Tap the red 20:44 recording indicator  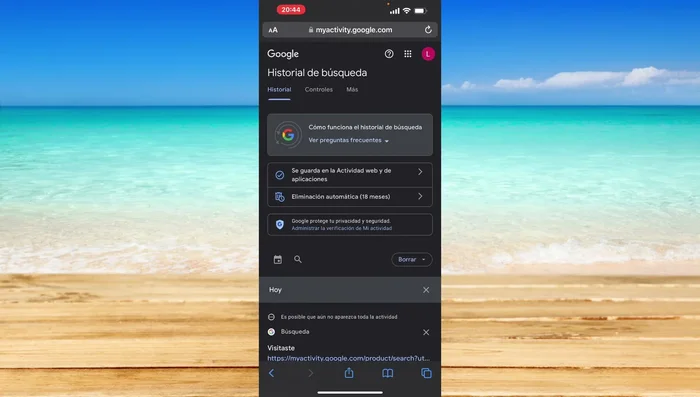[x=291, y=9]
